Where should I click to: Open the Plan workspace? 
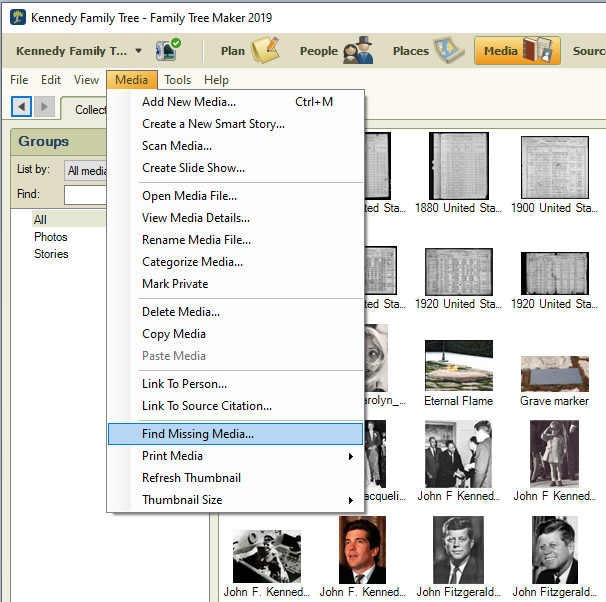[249, 50]
